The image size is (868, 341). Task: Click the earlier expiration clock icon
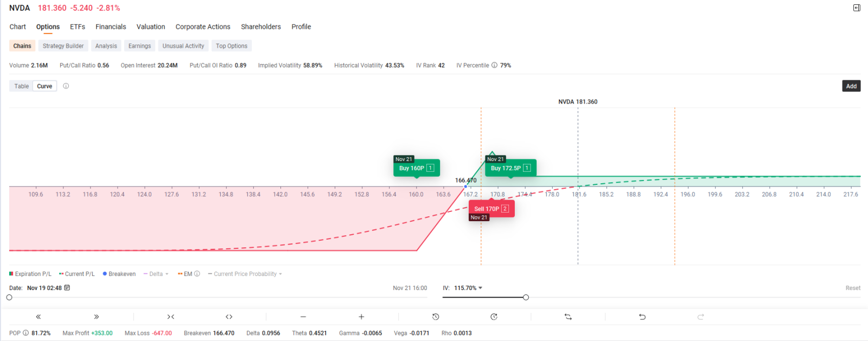pyautogui.click(x=436, y=317)
